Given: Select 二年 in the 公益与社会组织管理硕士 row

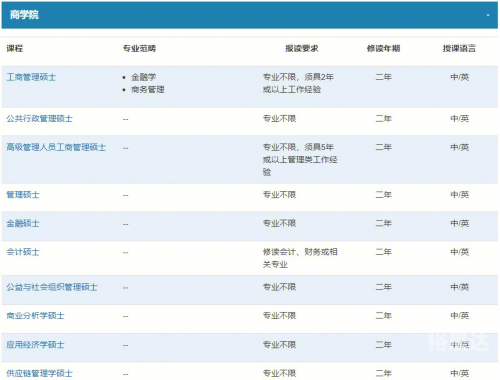Looking at the screenshot, I should point(383,287).
